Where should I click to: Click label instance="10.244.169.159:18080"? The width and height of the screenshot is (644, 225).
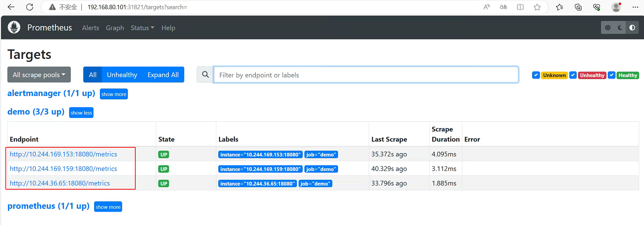coord(260,169)
